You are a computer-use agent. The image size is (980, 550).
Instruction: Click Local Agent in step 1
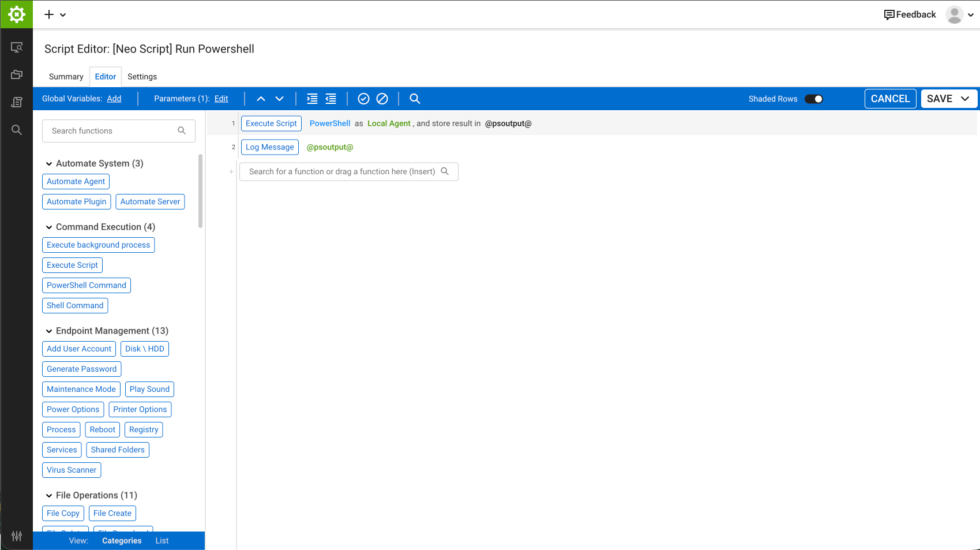click(389, 124)
